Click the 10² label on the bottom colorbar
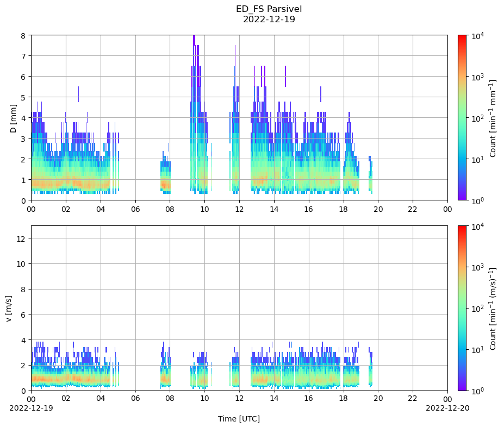This screenshot has height=428, width=504. pos(477,309)
